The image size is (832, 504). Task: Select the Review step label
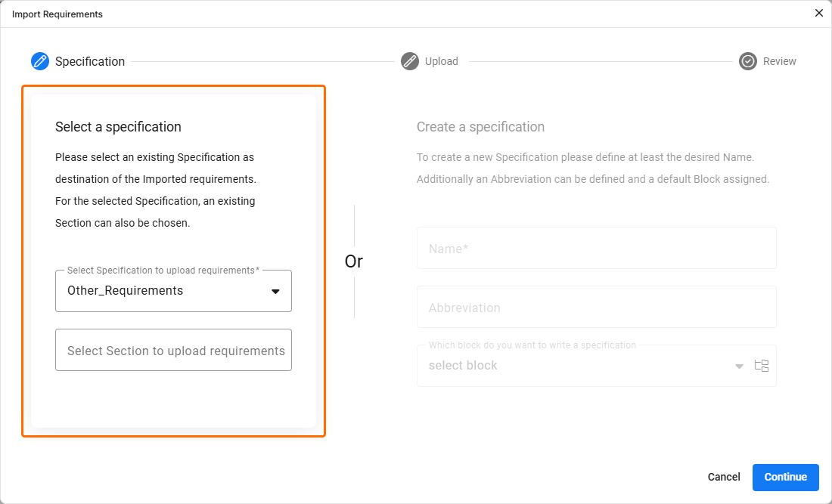click(779, 61)
